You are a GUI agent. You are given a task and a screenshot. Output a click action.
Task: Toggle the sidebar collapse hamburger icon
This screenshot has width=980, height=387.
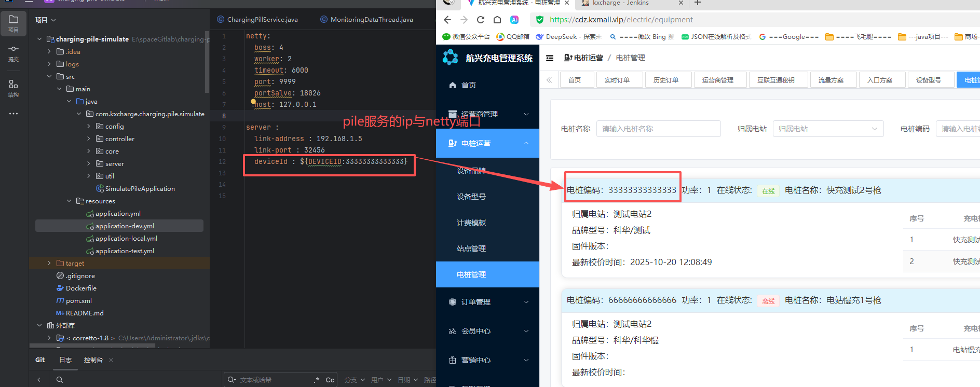point(550,58)
